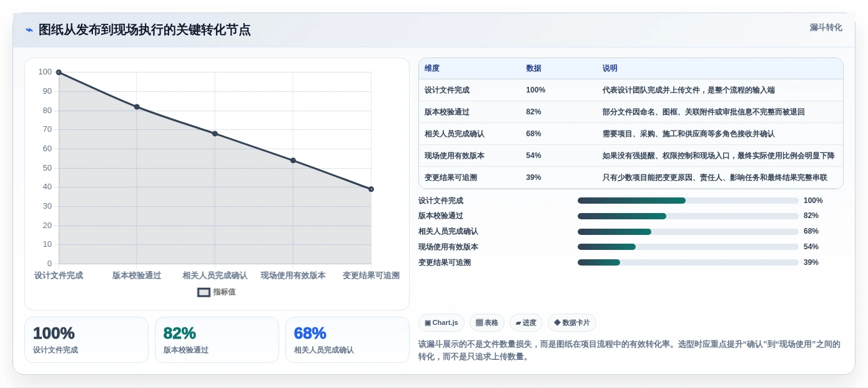Screen dimensions: 868x388
Task: Click the 39% value in the table
Action: point(534,177)
